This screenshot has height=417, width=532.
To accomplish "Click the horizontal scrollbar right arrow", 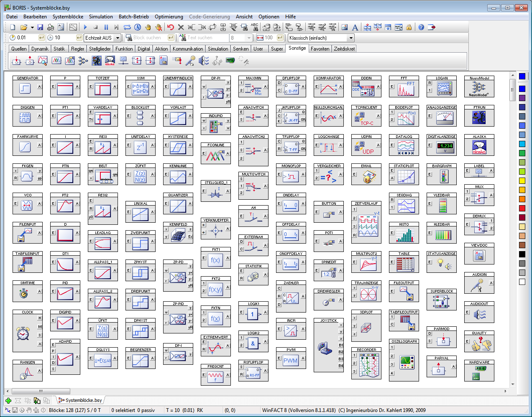I will [x=506, y=392].
